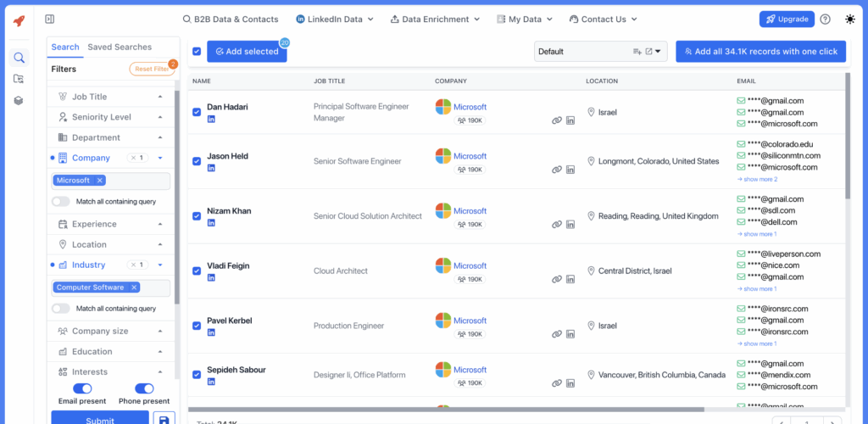Switch to the Saved Searches tab
Screen dimensions: 868x424
120,47
